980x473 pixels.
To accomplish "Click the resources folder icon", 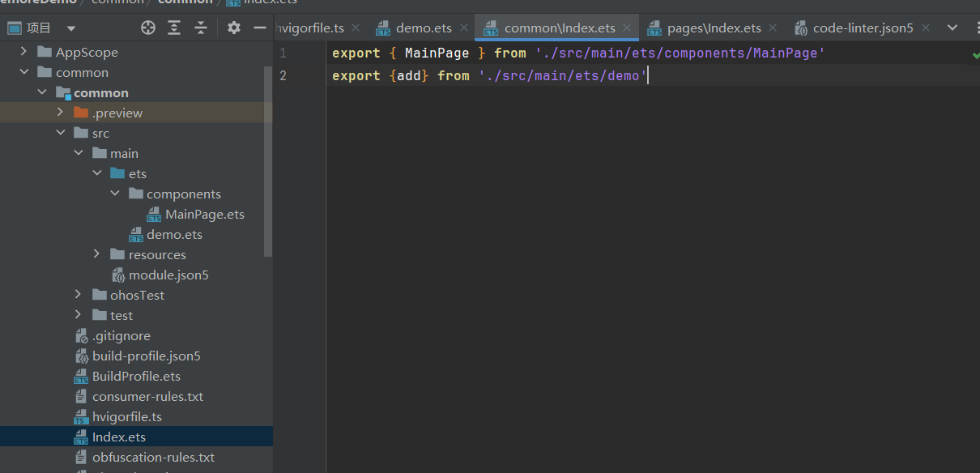I will 117,254.
